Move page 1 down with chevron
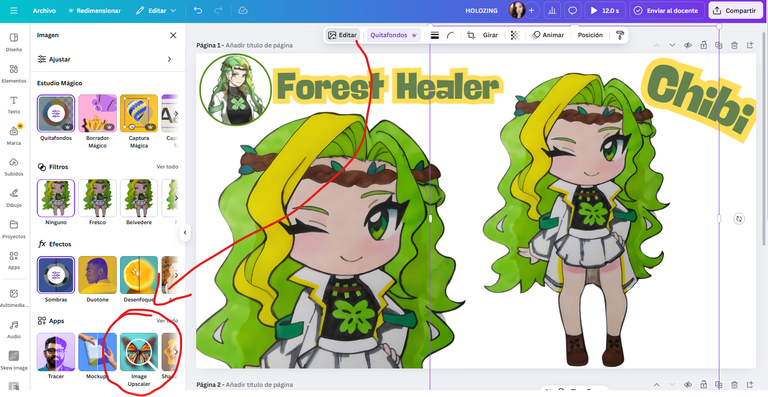768x397 pixels. pos(672,45)
